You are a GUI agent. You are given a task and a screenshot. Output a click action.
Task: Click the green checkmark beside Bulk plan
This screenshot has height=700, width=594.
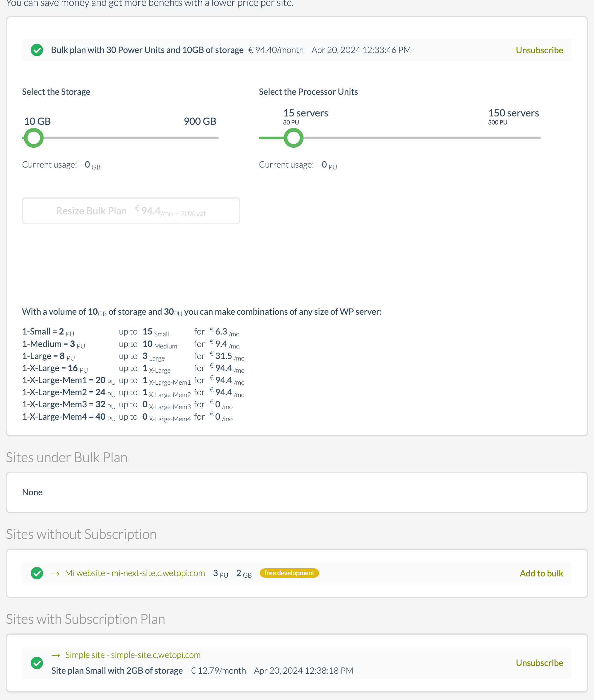pyautogui.click(x=37, y=50)
